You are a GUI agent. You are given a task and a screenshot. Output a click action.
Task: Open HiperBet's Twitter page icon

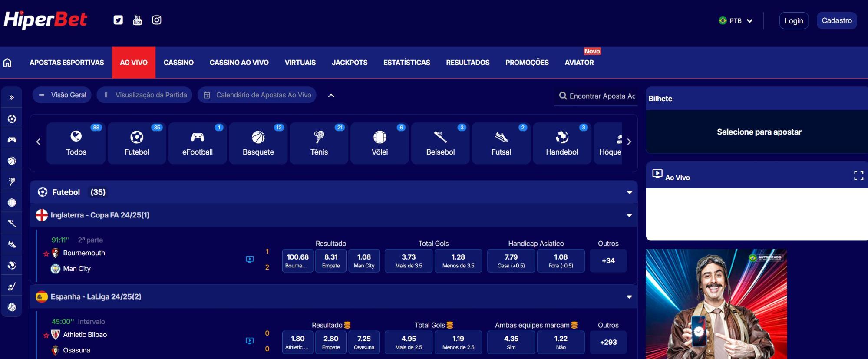click(118, 20)
